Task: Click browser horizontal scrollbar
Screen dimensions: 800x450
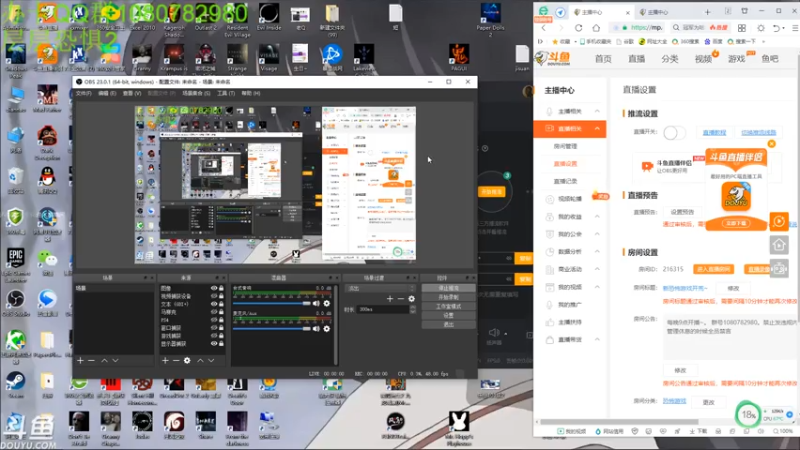Action: 619,422
